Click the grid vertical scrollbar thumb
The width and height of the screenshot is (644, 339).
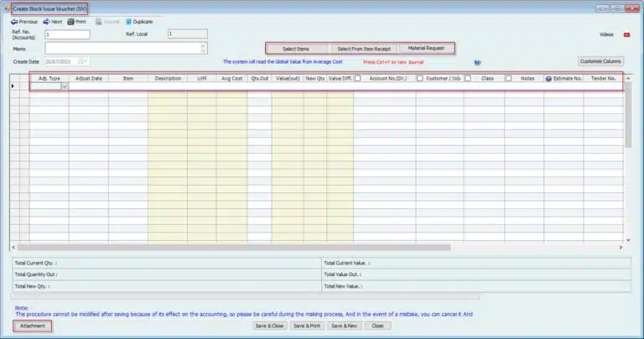click(x=628, y=115)
